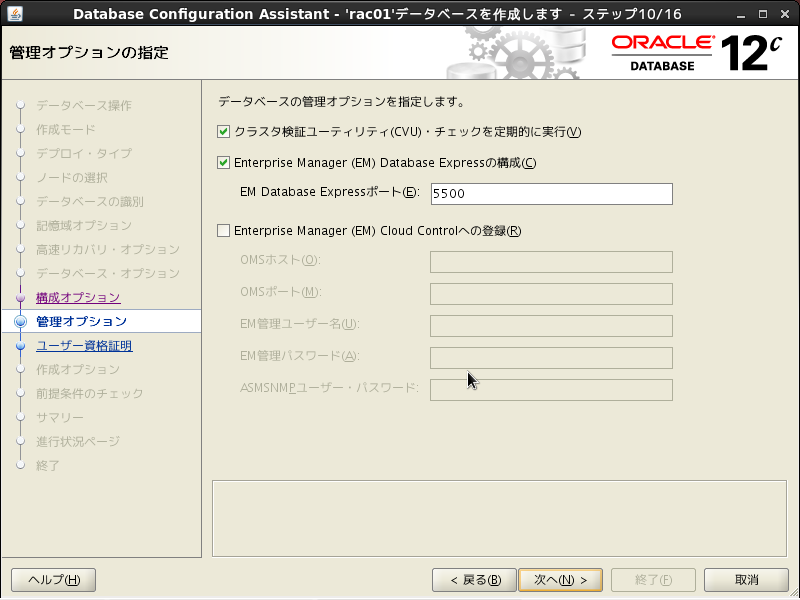Screen dimensions: 800x600
Task: Click the 終了 step in sidebar
Action: 47,465
